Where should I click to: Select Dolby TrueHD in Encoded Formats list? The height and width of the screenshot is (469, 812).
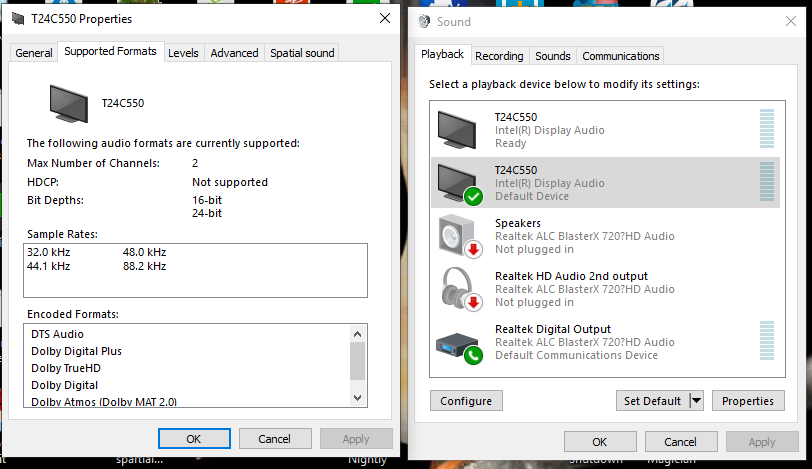coord(66,368)
